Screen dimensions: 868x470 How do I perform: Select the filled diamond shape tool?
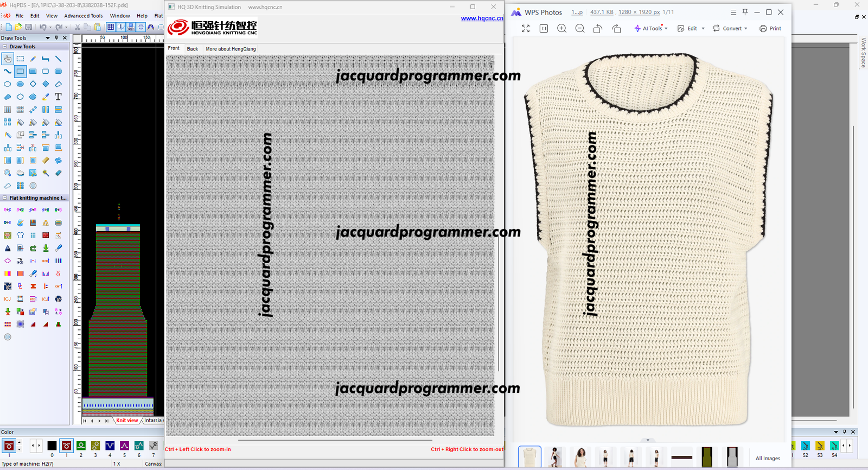coord(46,84)
